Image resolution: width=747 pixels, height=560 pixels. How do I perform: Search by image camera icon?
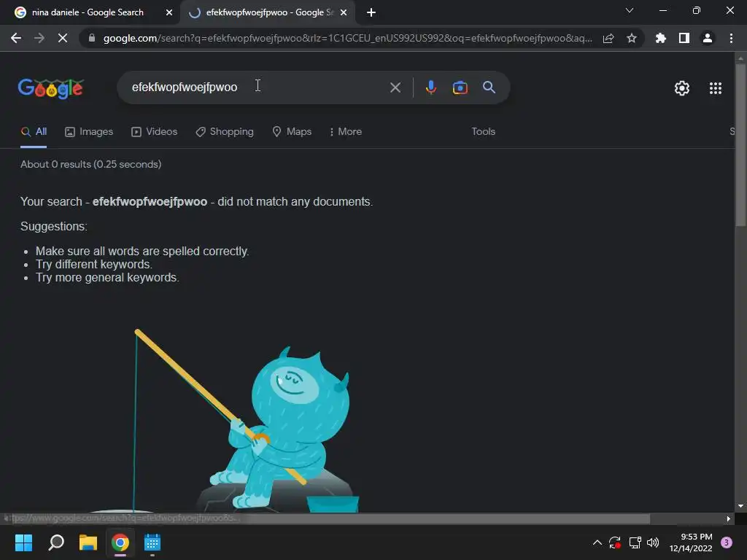(x=460, y=87)
